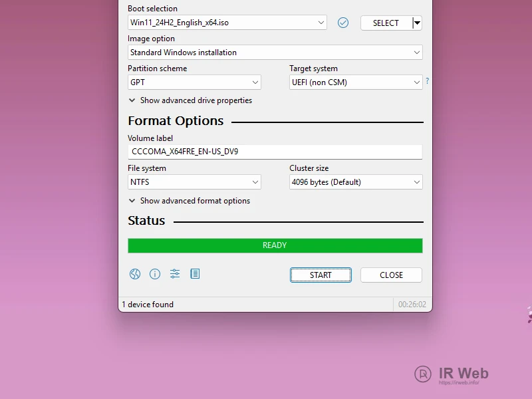Image resolution: width=532 pixels, height=399 pixels.
Task: Click the SELECT button
Action: (386, 23)
